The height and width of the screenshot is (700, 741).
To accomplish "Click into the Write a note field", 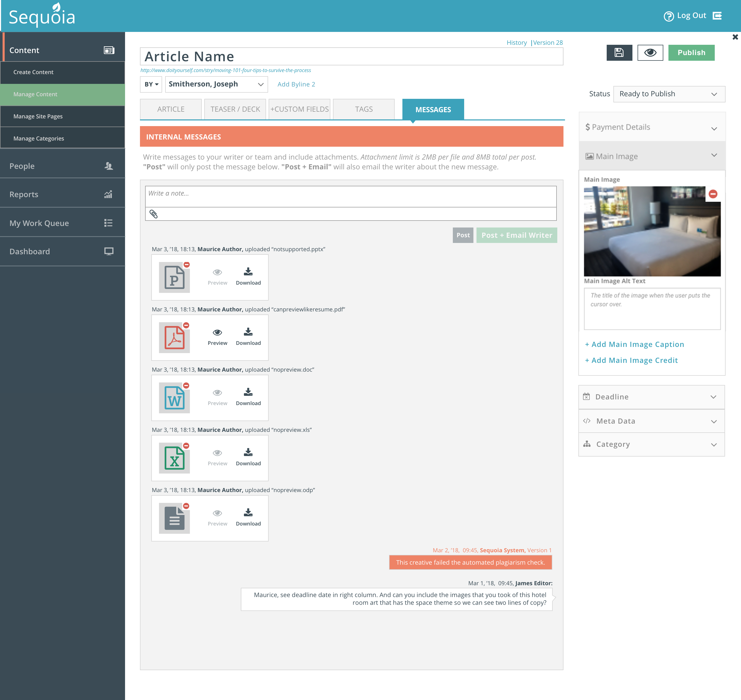I will click(350, 196).
